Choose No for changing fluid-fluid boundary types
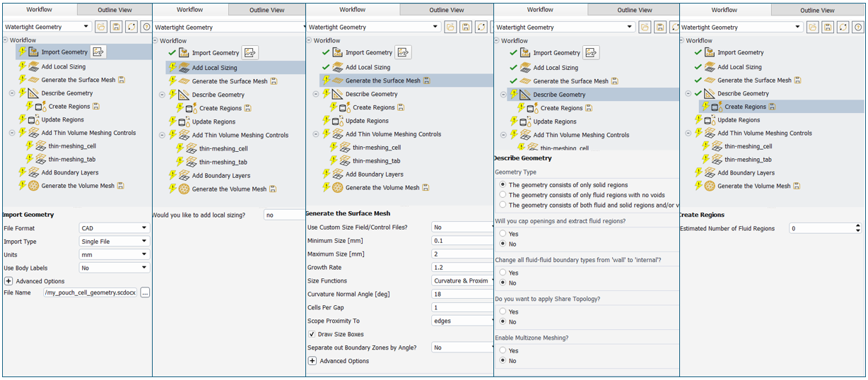This screenshot has width=868, height=380. (x=502, y=283)
